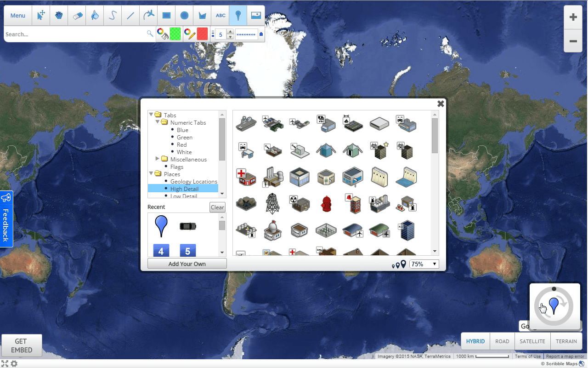Collapse the Numeric Tabs folder

coord(158,122)
